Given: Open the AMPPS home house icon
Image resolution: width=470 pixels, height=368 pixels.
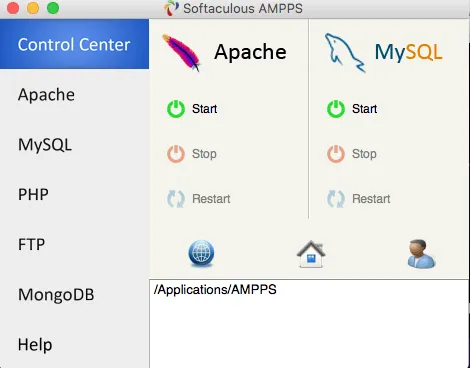Looking at the screenshot, I should [x=311, y=254].
